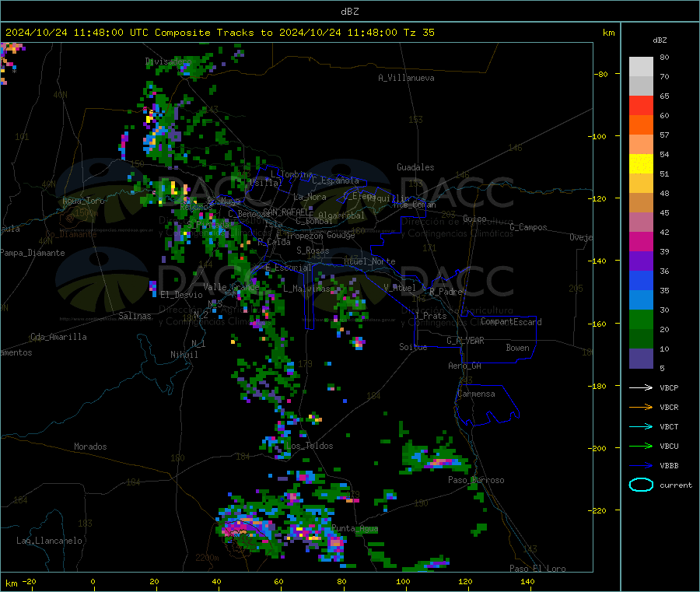Select the light blue 30 dBZ swatch

coord(641,300)
